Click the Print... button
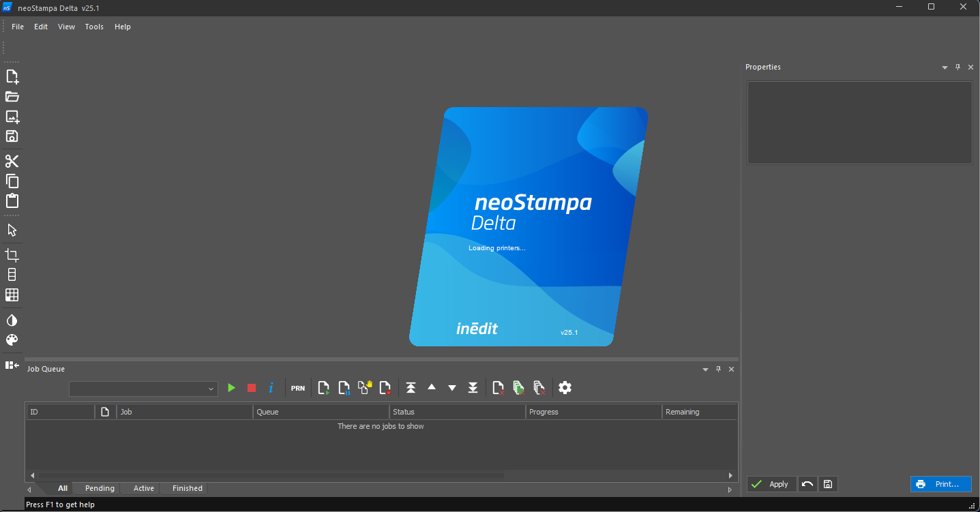Viewport: 980px width, 512px height. [x=940, y=484]
